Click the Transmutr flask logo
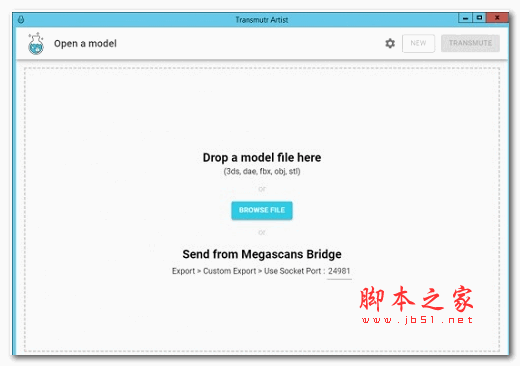This screenshot has height=366, width=520. (36, 44)
